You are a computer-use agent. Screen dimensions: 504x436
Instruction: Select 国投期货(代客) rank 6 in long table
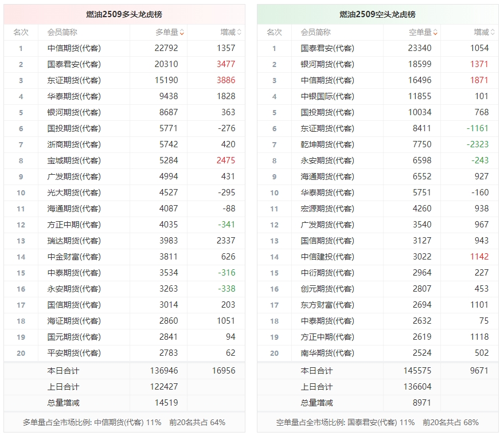click(x=74, y=128)
